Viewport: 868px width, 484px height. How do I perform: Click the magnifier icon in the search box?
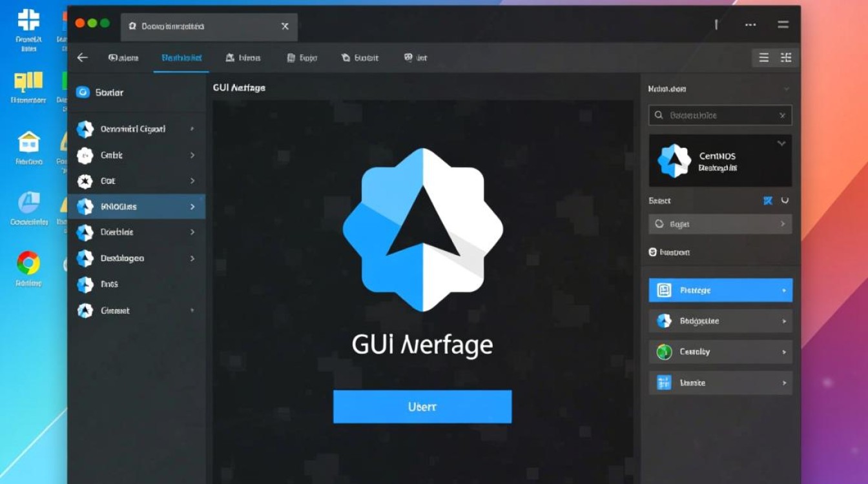pos(659,116)
